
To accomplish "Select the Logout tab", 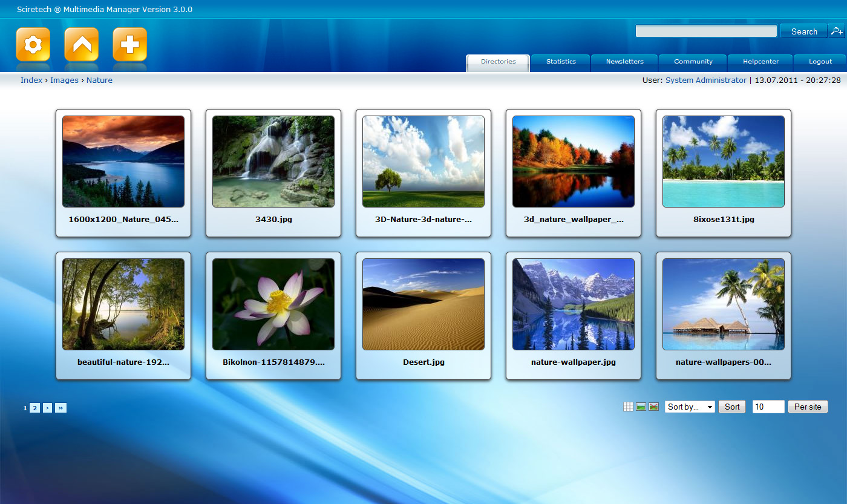I will click(x=820, y=62).
